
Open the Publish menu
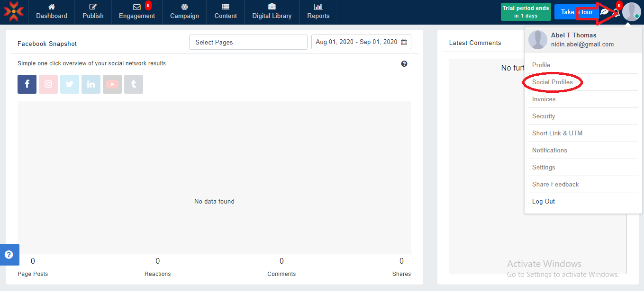click(x=93, y=12)
